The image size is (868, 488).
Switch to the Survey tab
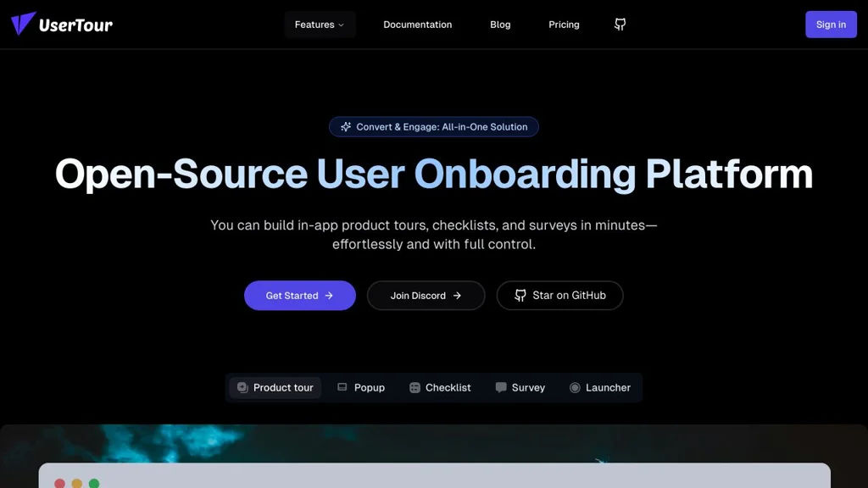point(520,388)
